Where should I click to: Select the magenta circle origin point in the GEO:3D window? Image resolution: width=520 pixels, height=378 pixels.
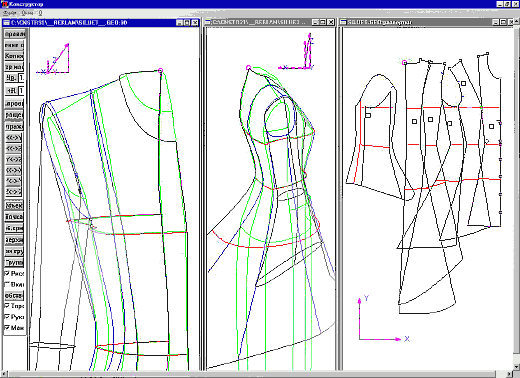pos(160,71)
